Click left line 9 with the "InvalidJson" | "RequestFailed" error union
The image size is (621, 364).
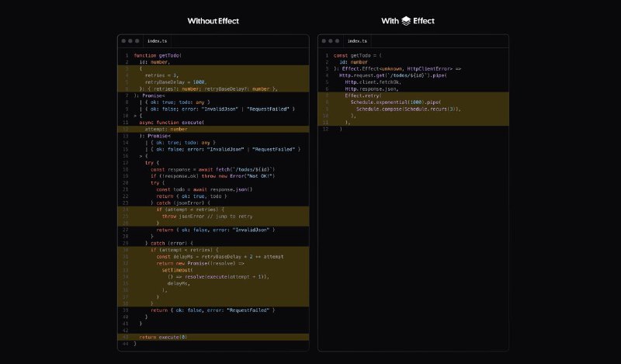pos(217,109)
